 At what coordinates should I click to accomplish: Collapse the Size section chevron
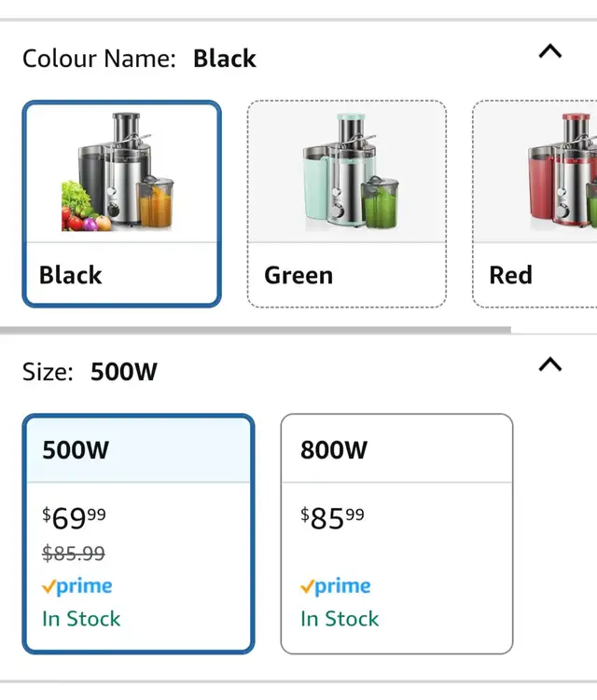click(550, 364)
